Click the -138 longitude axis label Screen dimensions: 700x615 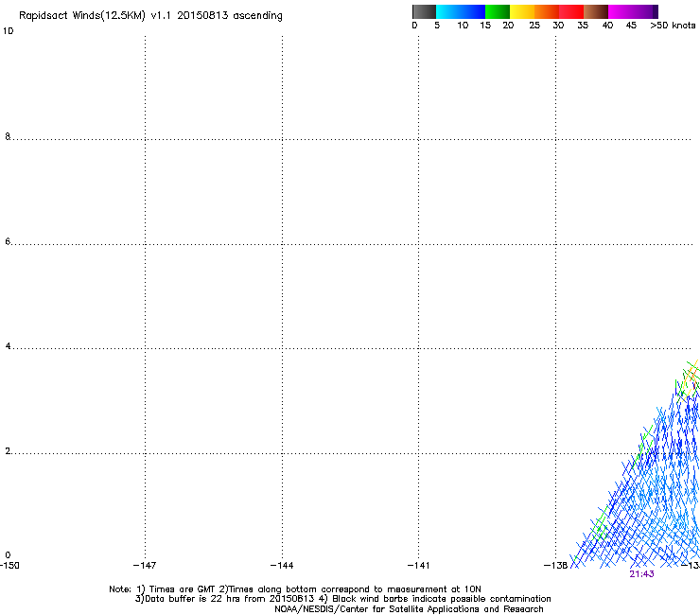click(555, 566)
